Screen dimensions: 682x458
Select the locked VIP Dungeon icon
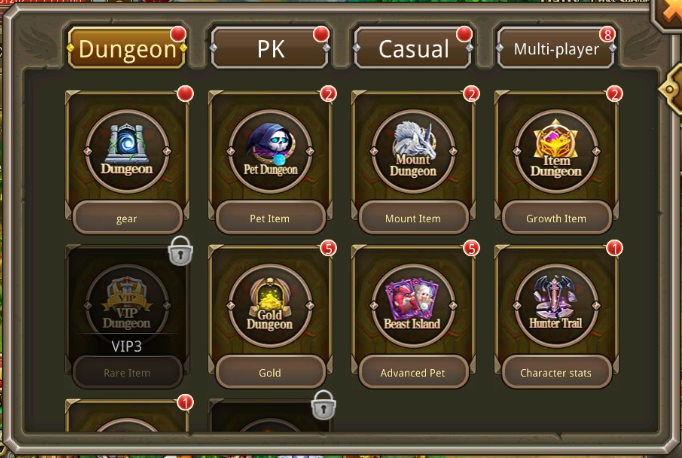127,305
